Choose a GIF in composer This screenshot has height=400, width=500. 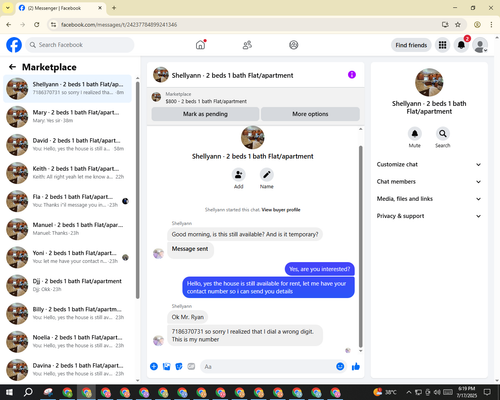point(191,367)
